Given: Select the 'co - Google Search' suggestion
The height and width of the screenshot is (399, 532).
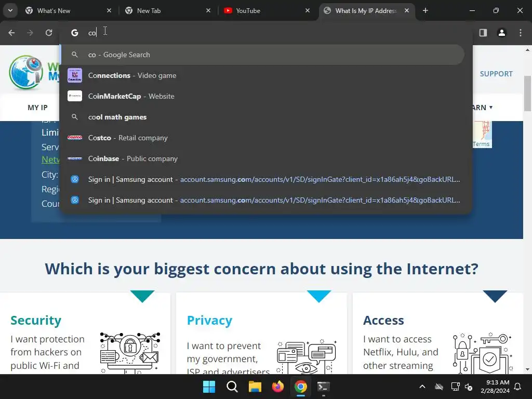Looking at the screenshot, I should [x=262, y=55].
